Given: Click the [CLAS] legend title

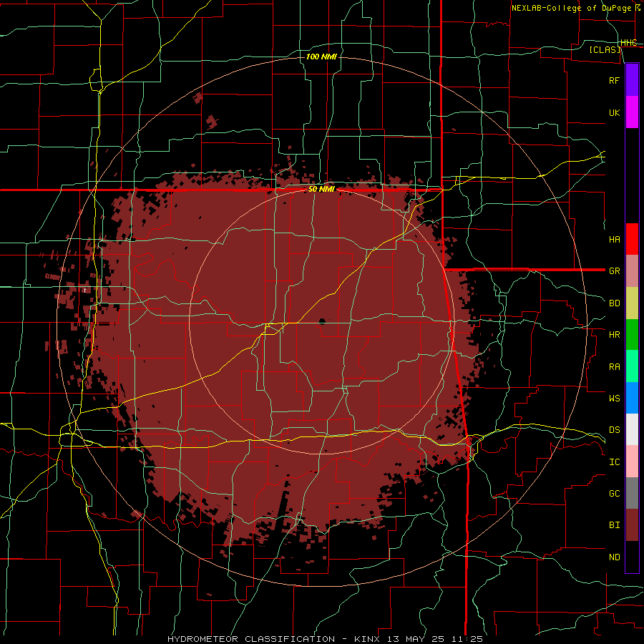Looking at the screenshot, I should (x=605, y=49).
